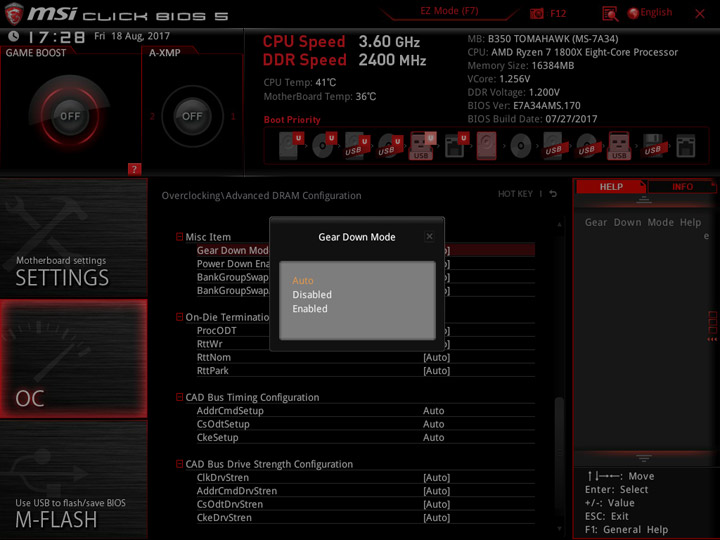Close the Gear Down Mode popup
This screenshot has width=720, height=540.
(x=429, y=236)
